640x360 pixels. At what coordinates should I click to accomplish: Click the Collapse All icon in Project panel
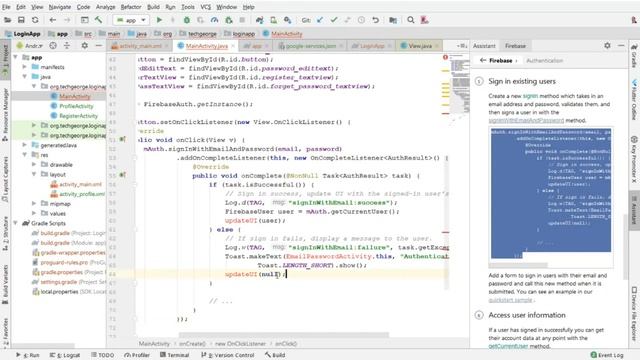(x=67, y=46)
